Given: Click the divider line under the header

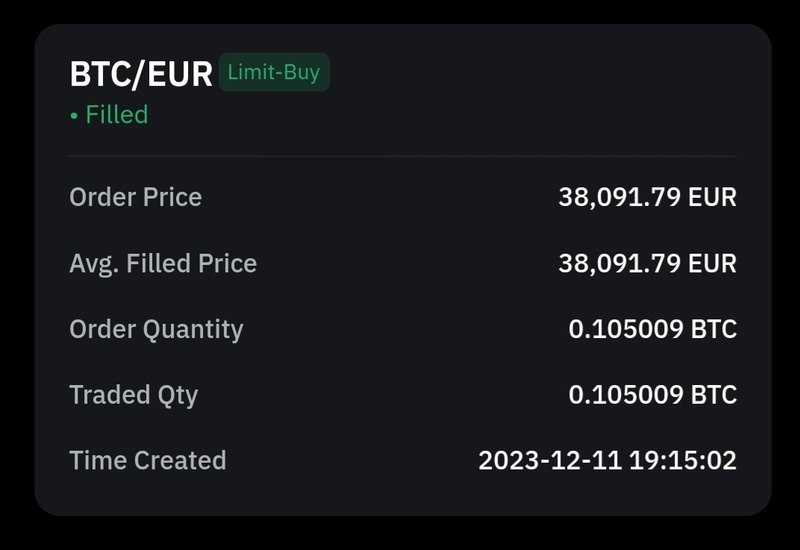Looking at the screenshot, I should point(403,156).
